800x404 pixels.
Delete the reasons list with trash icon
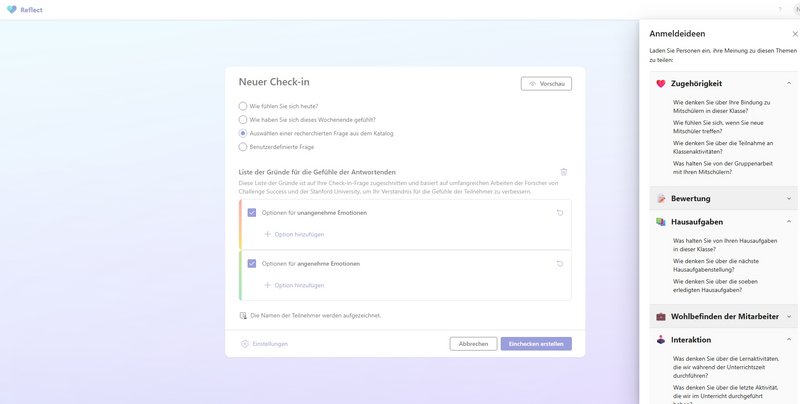564,172
